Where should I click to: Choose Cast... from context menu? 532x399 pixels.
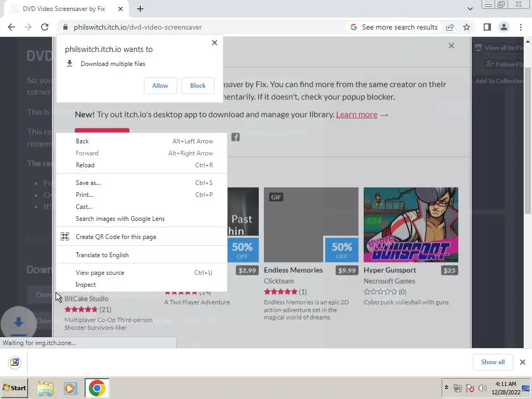point(141,207)
